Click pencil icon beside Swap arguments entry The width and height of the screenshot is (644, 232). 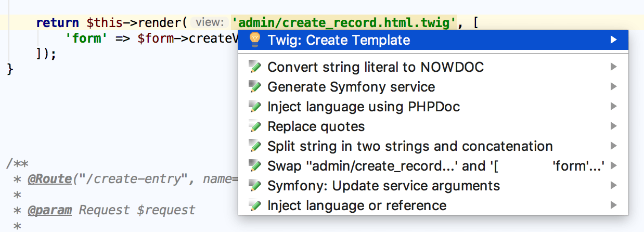click(255, 166)
